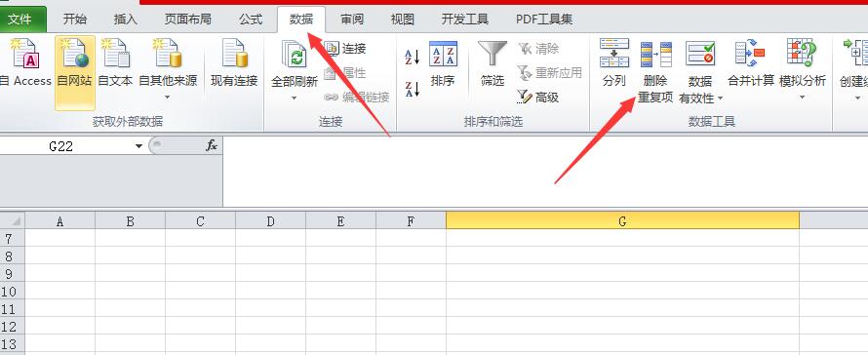Switch to the 视图 ribbon tab
The width and height of the screenshot is (868, 355).
(x=403, y=20)
